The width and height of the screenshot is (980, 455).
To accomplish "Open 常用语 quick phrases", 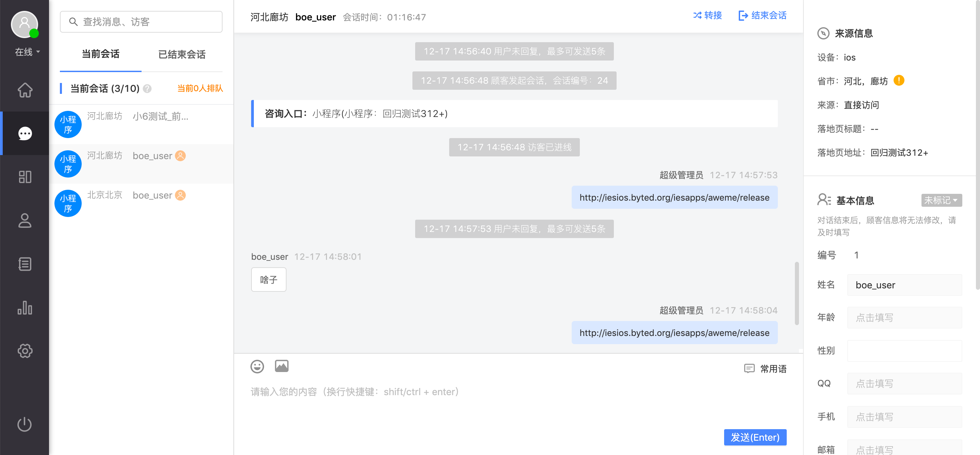I will [765, 369].
